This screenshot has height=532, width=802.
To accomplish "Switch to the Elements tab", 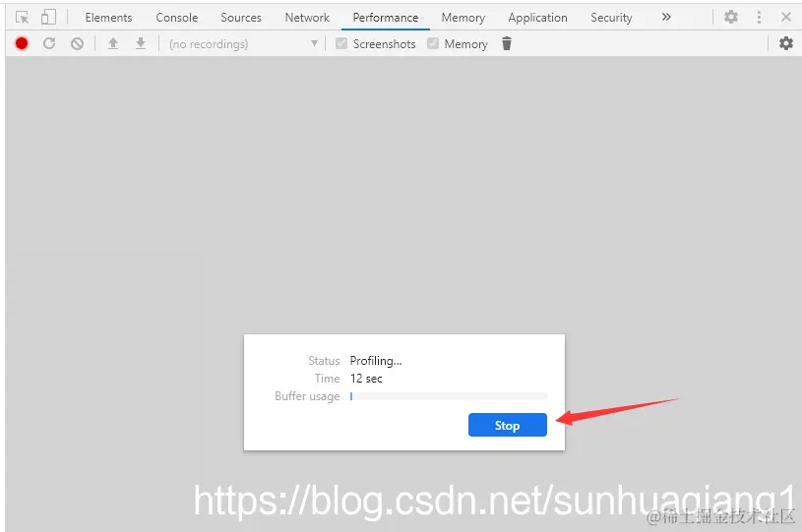I will click(108, 18).
